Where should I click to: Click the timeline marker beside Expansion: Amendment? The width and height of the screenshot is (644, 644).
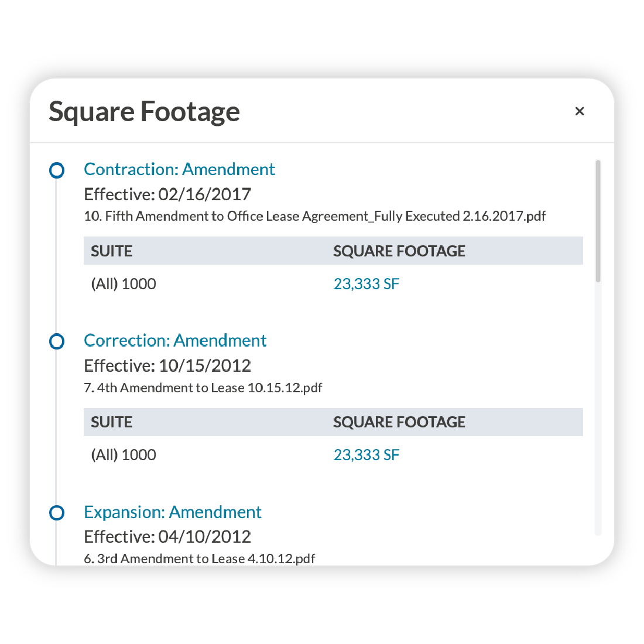[57, 513]
